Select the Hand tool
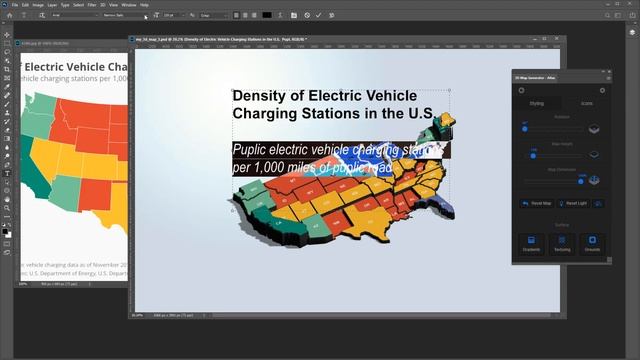This screenshot has width=640, height=360. click(x=7, y=200)
